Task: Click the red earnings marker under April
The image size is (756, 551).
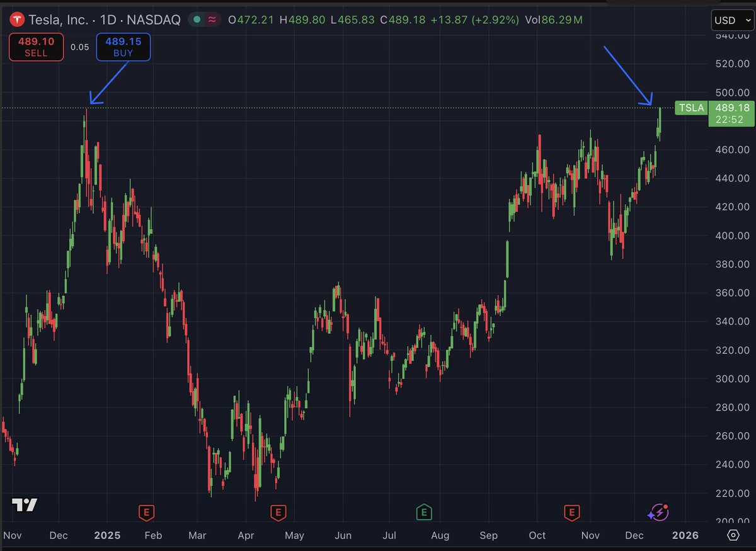Action: click(278, 513)
